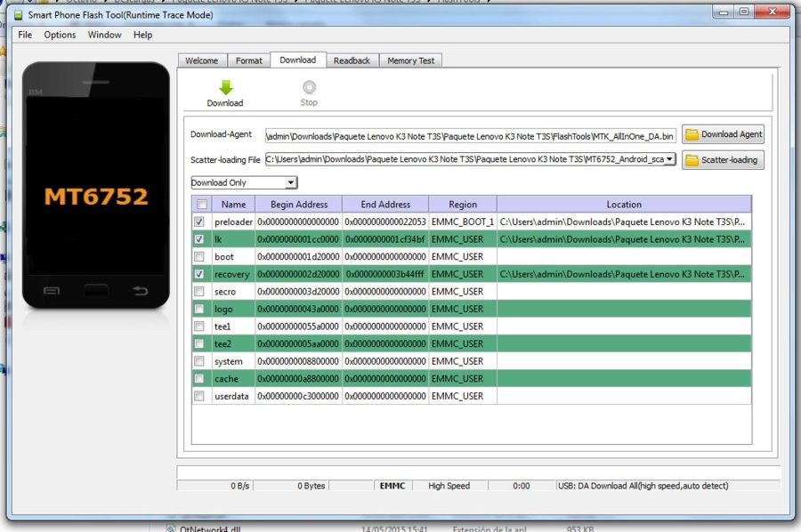This screenshot has width=801, height=532.
Task: Check the secro partition checkbox
Action: [199, 291]
